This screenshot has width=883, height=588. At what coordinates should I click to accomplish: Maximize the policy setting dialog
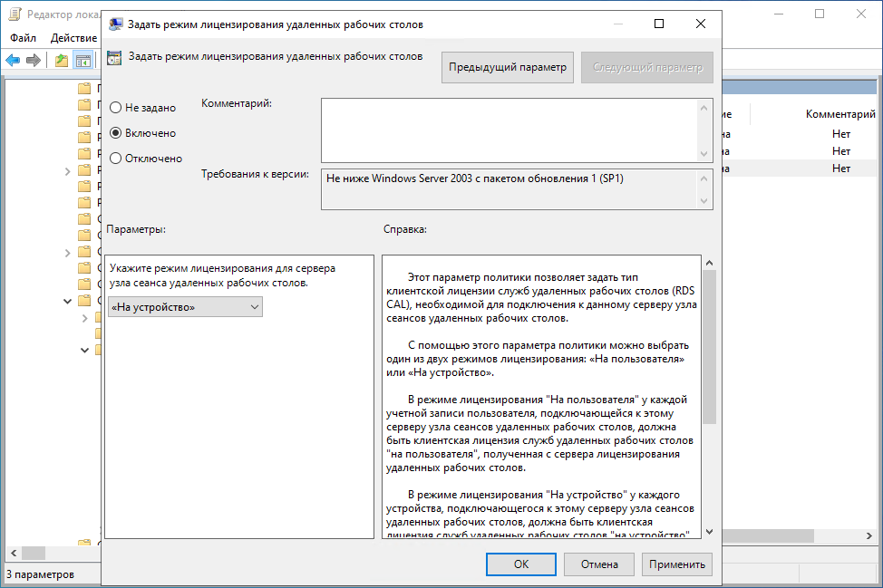pyautogui.click(x=659, y=24)
